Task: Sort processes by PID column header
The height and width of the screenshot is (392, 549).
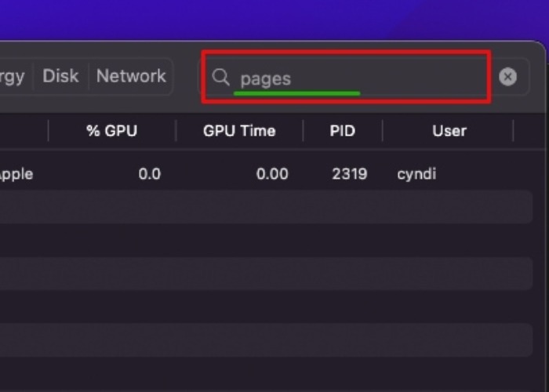Action: pyautogui.click(x=342, y=131)
